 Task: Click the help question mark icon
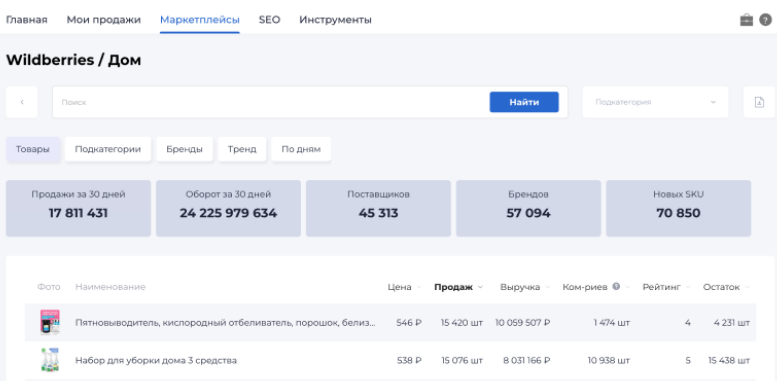(766, 20)
